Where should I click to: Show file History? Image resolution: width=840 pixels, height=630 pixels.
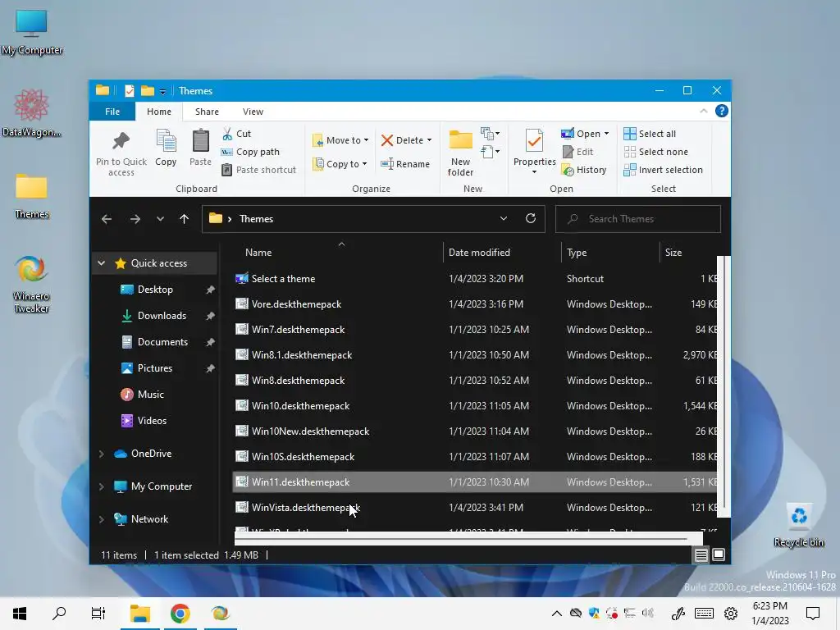pos(584,170)
